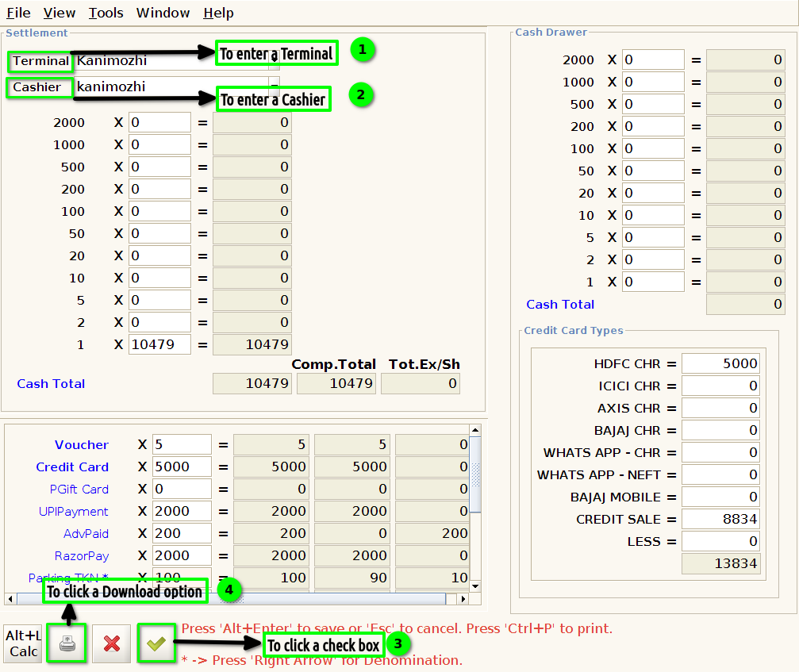Click the RazorPay label

click(82, 556)
